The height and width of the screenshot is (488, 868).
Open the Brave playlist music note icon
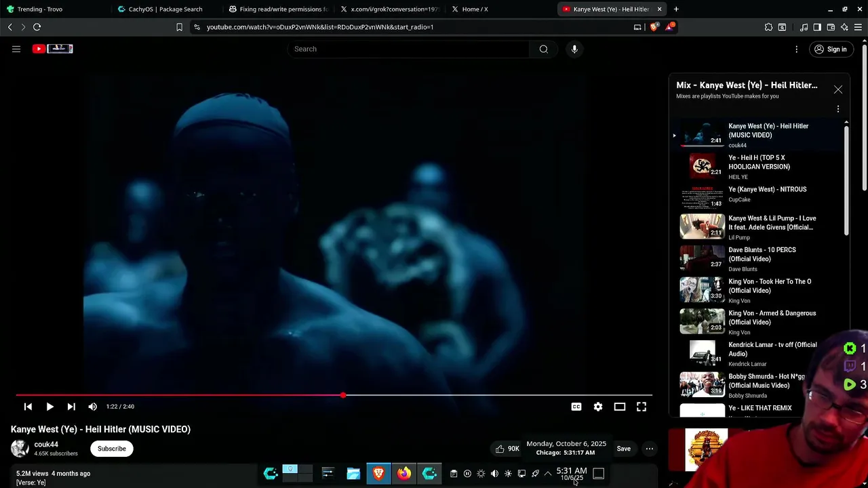pyautogui.click(x=804, y=27)
